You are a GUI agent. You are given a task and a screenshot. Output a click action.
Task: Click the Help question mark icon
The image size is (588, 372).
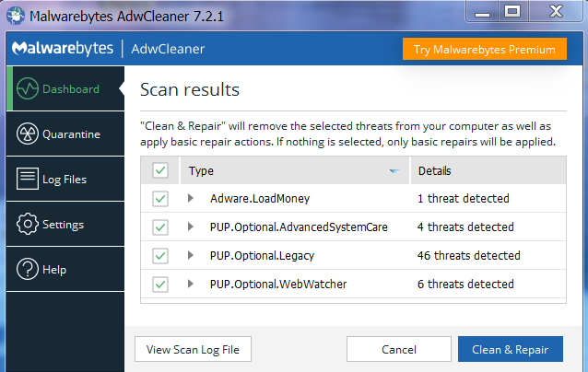pyautogui.click(x=28, y=269)
